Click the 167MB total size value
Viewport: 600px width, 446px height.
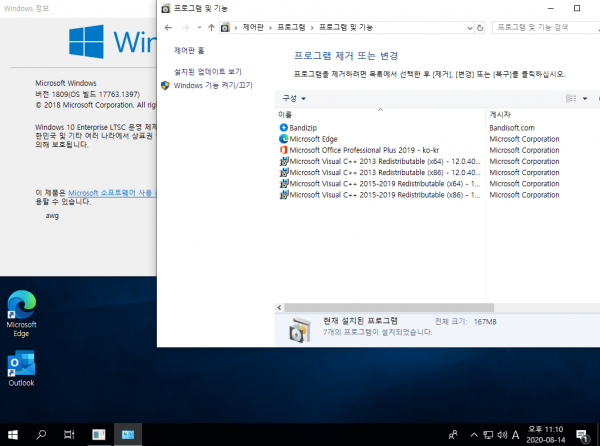[x=485, y=322]
